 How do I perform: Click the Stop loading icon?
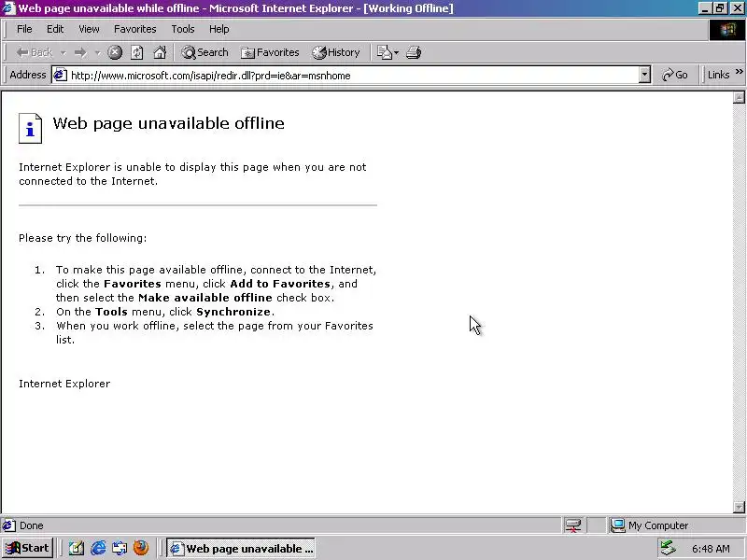click(115, 52)
